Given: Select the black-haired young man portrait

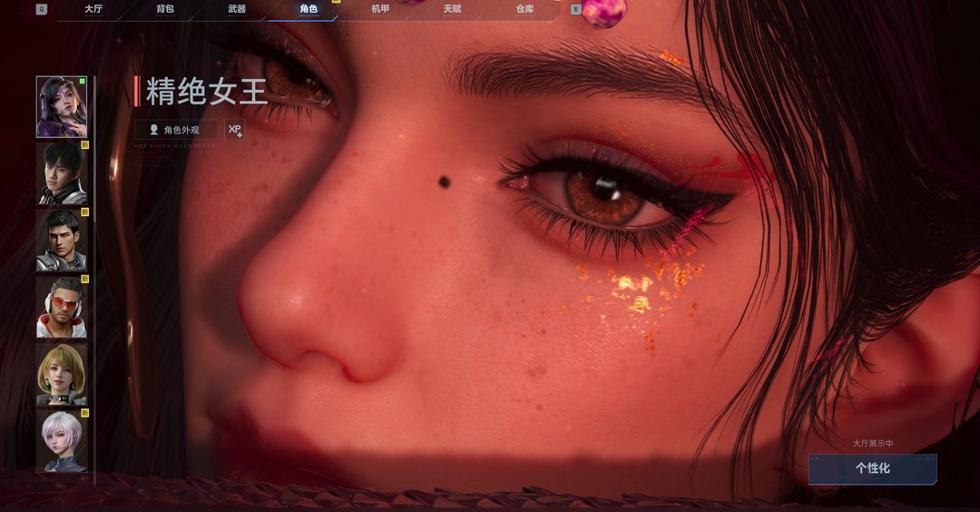Looking at the screenshot, I should [x=62, y=173].
